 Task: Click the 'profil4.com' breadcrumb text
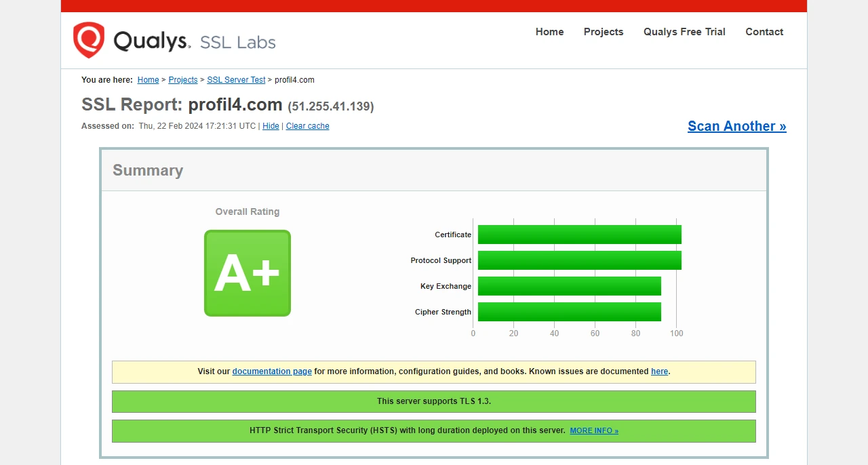294,80
